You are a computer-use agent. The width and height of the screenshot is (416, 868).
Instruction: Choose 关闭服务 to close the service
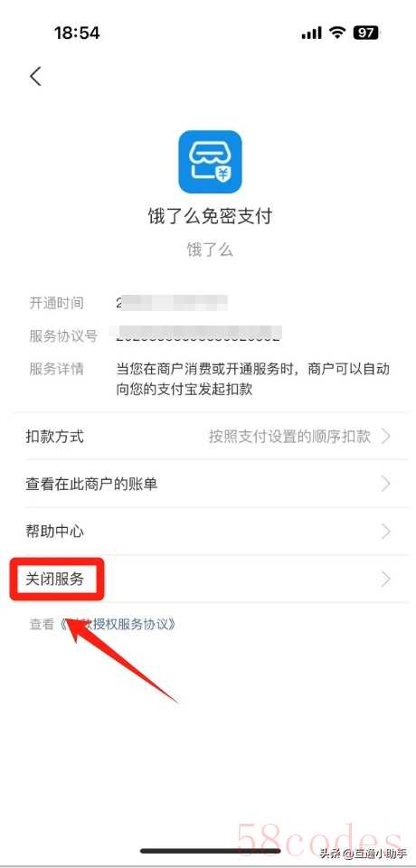(x=208, y=579)
